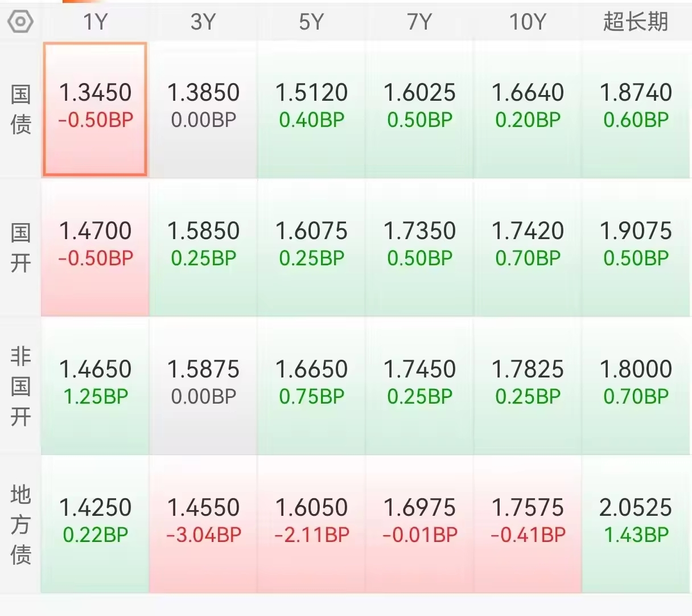Click the 非国开 row label
The image size is (692, 616).
20,386
